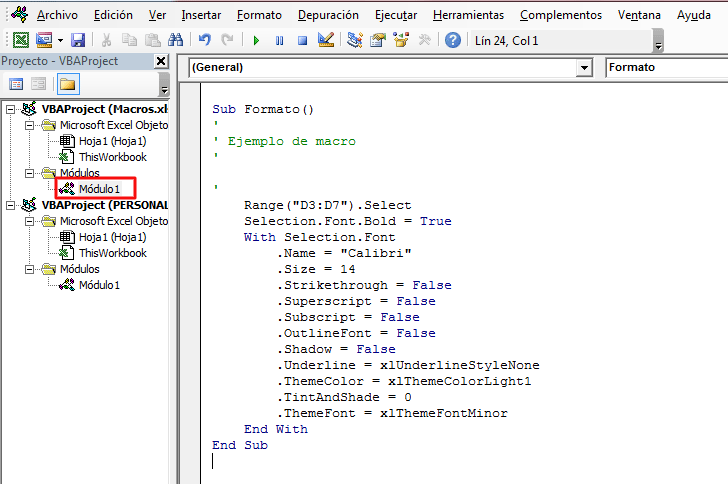Screen dimensions: 728x484
Task: Click the Find binoculars icon
Action: (x=175, y=40)
